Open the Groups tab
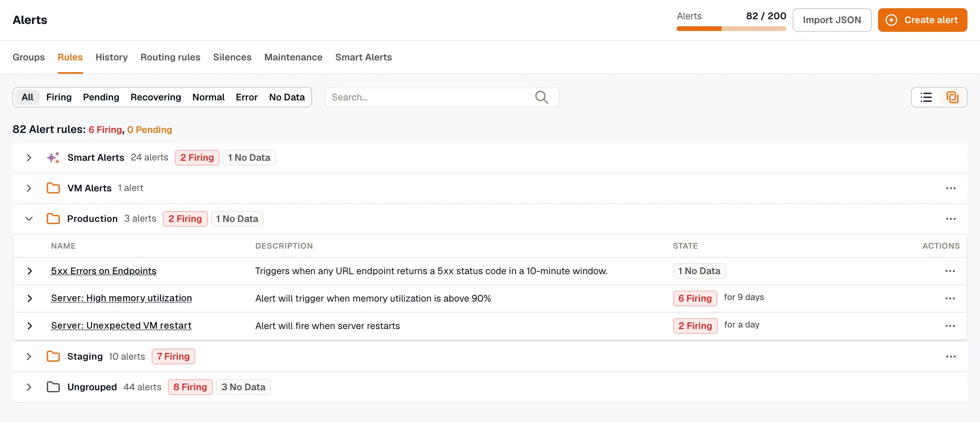 click(29, 57)
